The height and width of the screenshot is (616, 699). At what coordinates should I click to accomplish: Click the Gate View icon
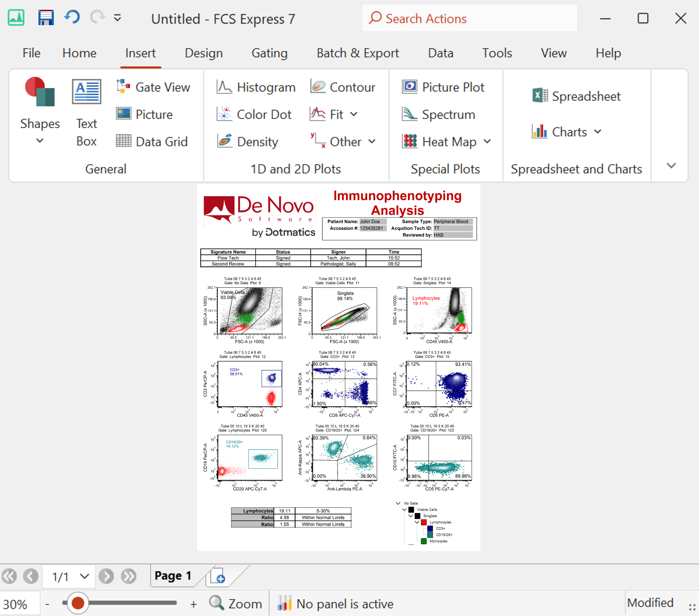pos(123,87)
